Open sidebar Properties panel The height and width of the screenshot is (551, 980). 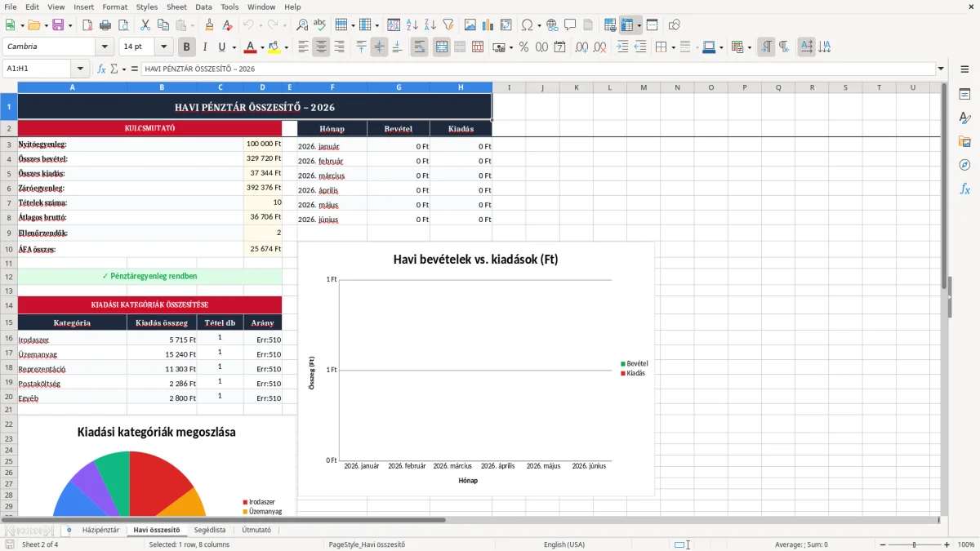click(964, 94)
